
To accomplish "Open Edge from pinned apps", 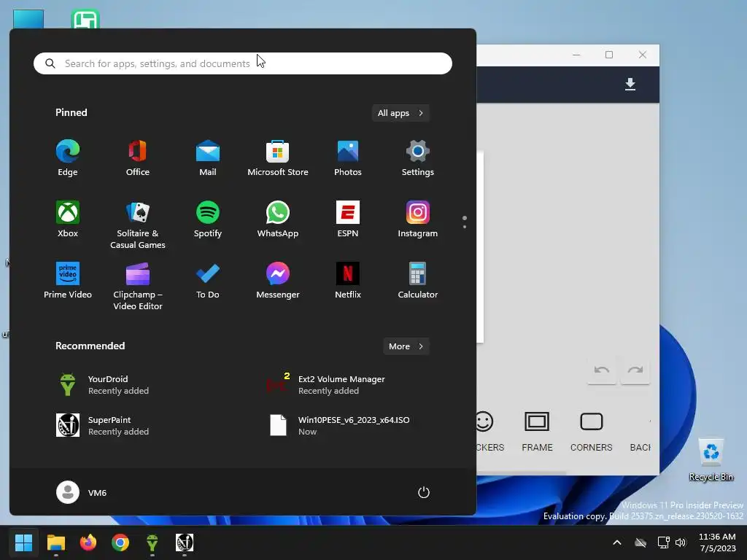I will click(68, 158).
